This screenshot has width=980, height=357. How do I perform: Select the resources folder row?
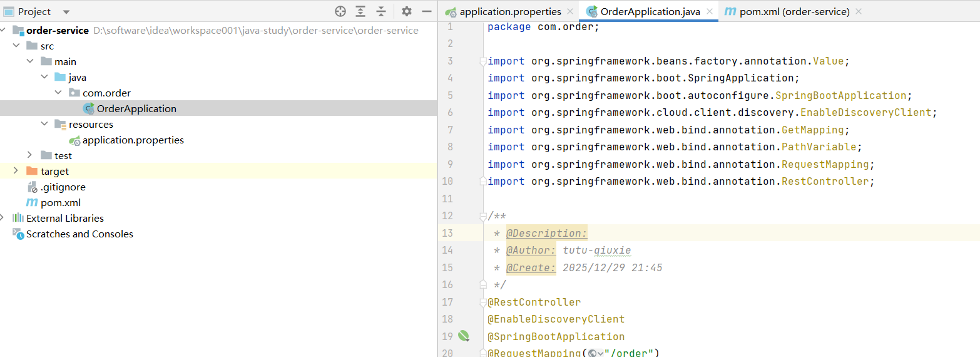point(218,124)
